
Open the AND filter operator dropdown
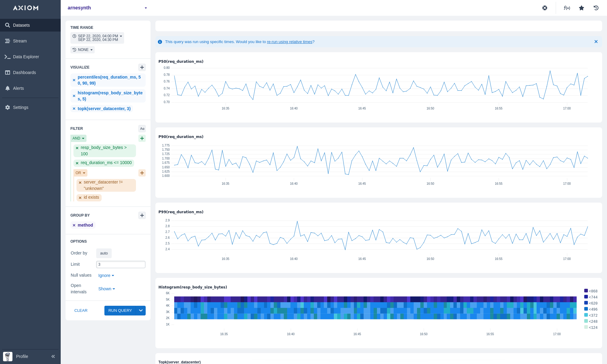78,138
